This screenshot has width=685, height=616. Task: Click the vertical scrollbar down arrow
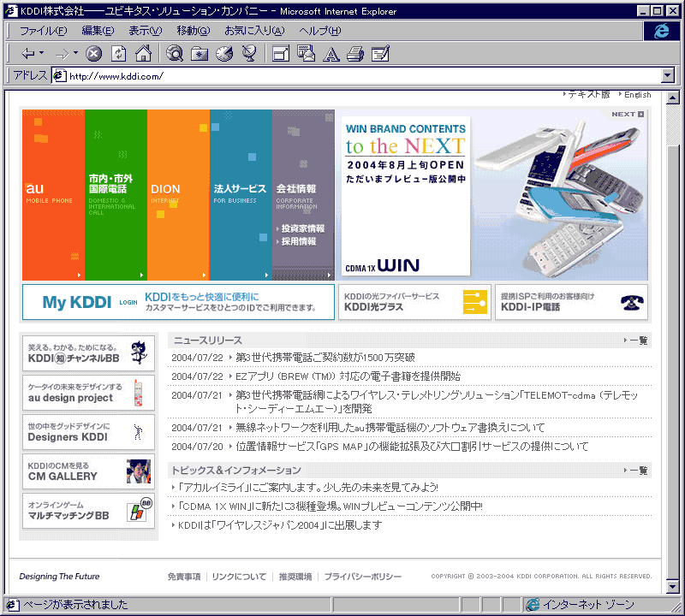coord(673,587)
